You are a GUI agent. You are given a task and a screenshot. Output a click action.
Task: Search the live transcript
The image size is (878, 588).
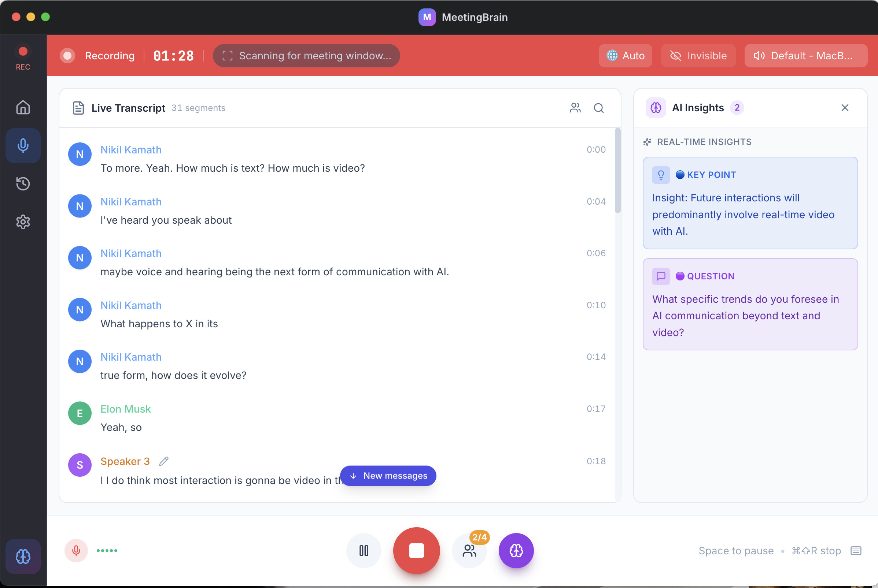coord(598,108)
